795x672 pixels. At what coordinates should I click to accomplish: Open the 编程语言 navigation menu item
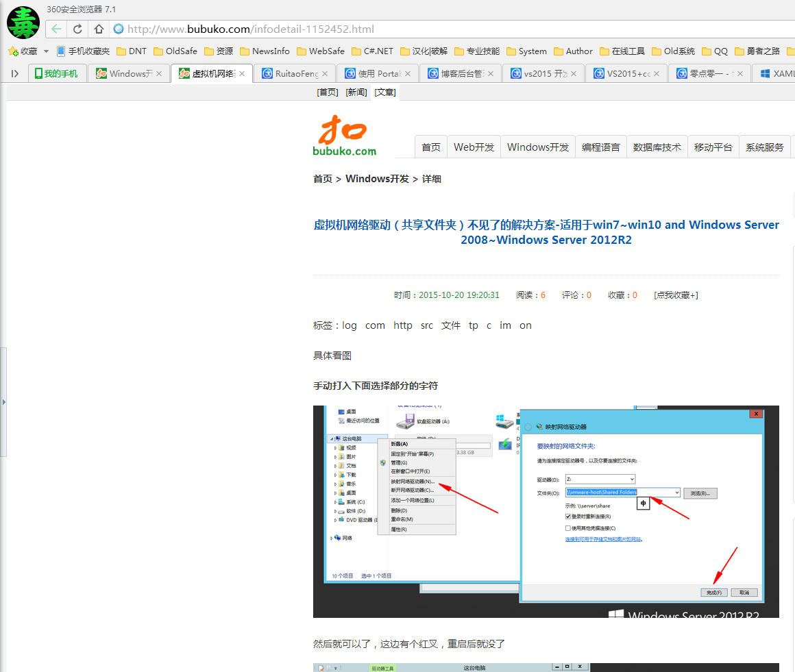[x=601, y=147]
